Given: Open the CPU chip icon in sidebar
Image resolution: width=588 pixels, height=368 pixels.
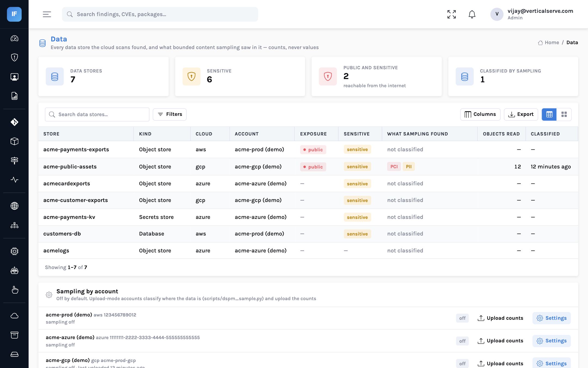Looking at the screenshot, I should point(14,251).
